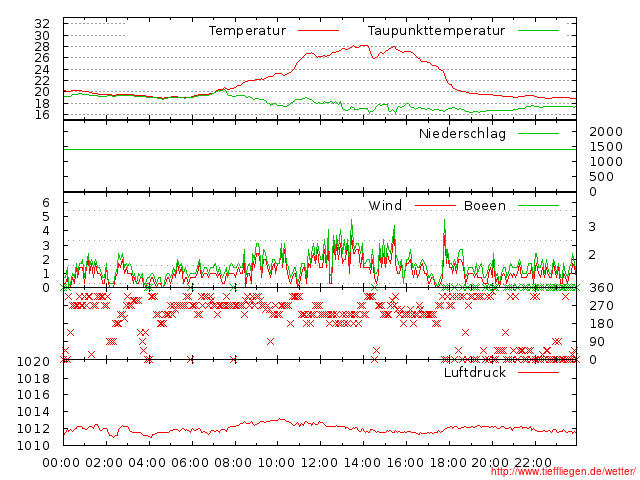Click the Niederschlag legend label

coord(462,133)
